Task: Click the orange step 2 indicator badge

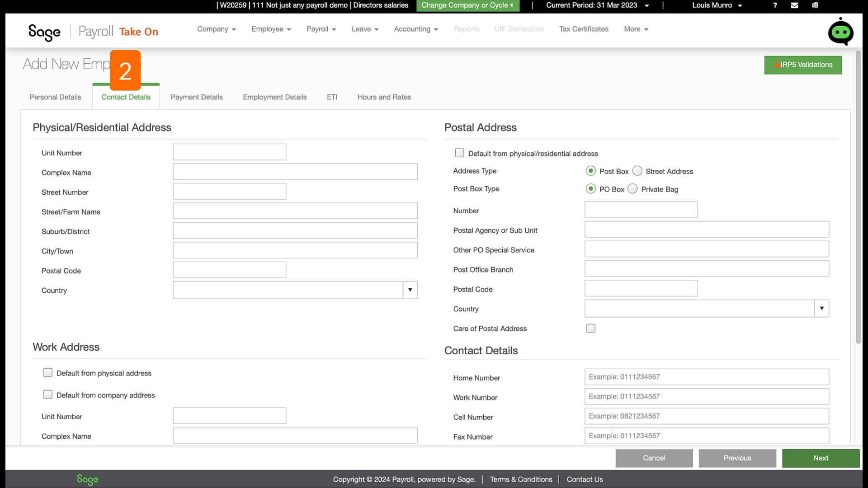Action: (126, 71)
